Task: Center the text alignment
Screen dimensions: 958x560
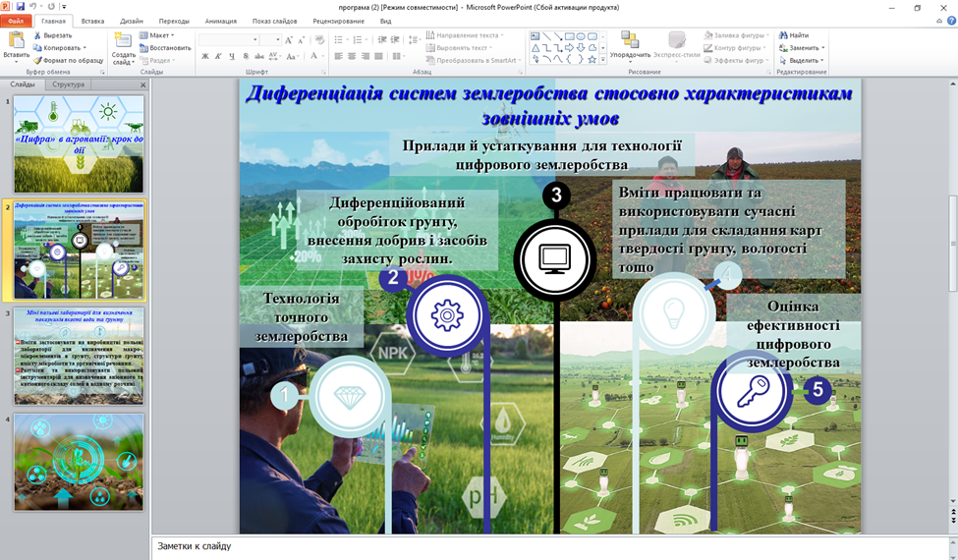Action: click(352, 56)
